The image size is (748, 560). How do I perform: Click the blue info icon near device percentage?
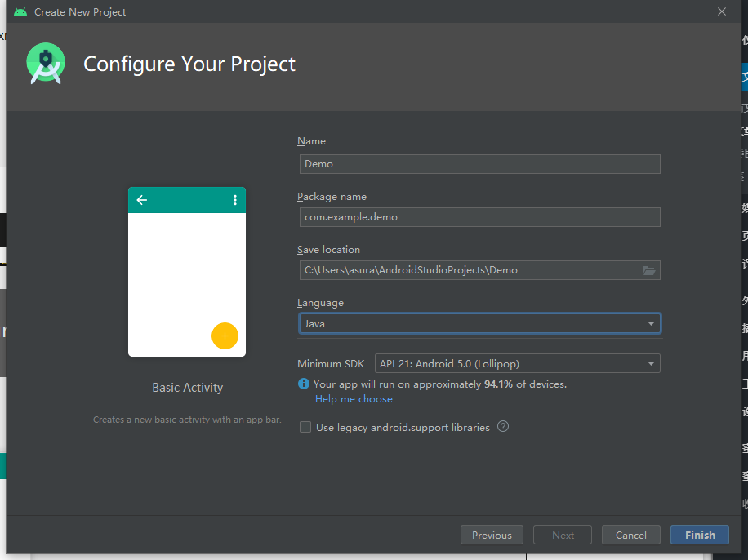[x=304, y=384]
